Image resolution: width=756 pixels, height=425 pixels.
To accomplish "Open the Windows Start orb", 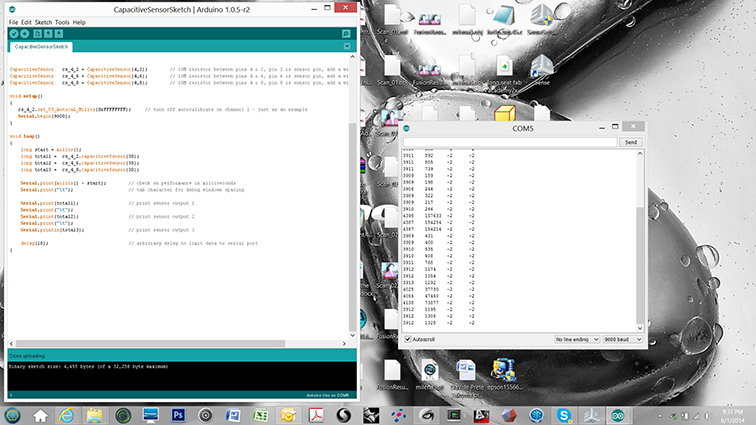I will tap(13, 415).
